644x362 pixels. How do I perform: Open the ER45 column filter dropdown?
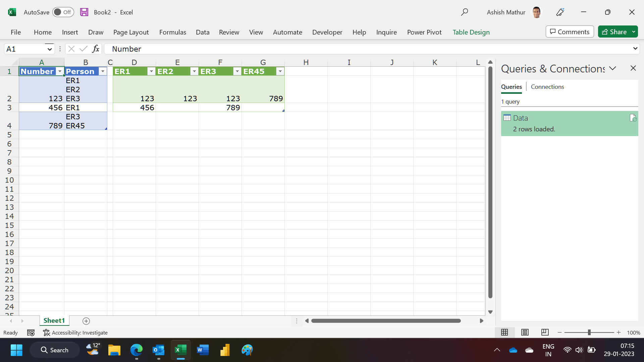point(280,71)
